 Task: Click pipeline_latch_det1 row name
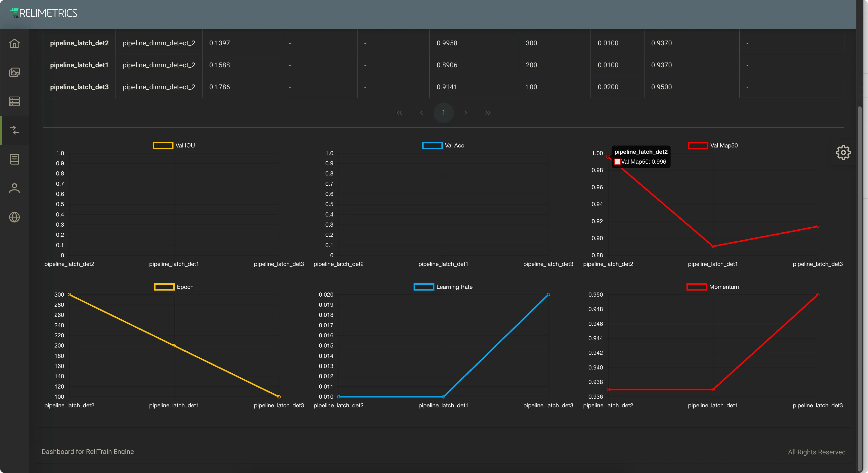pyautogui.click(x=79, y=65)
